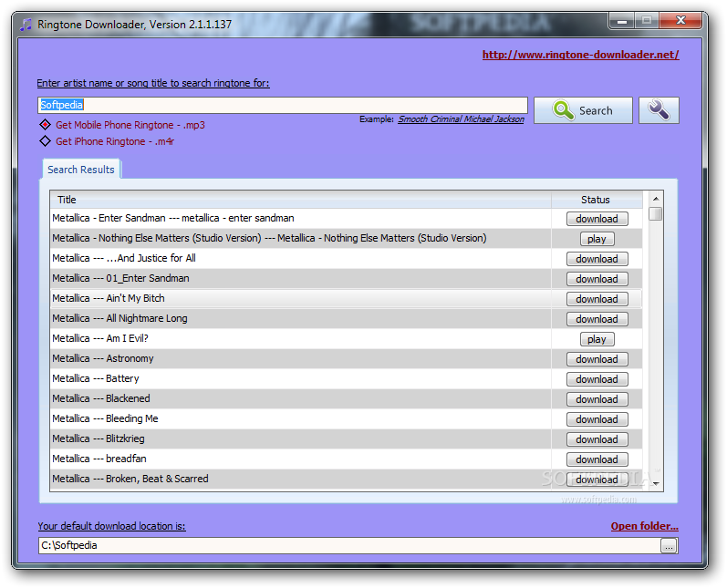Click the Status column header
Screen dimensions: 727x588
tap(597, 200)
